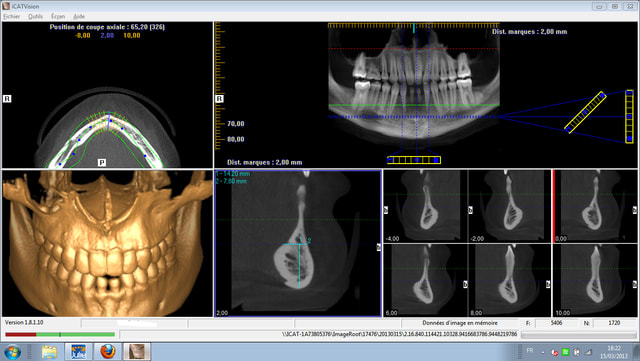The image size is (640, 361).
Task: Click the P marker on the axial slice
Action: coord(102,163)
